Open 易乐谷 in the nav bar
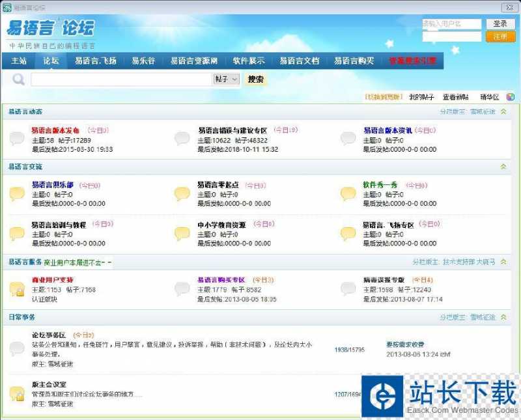 [x=143, y=61]
